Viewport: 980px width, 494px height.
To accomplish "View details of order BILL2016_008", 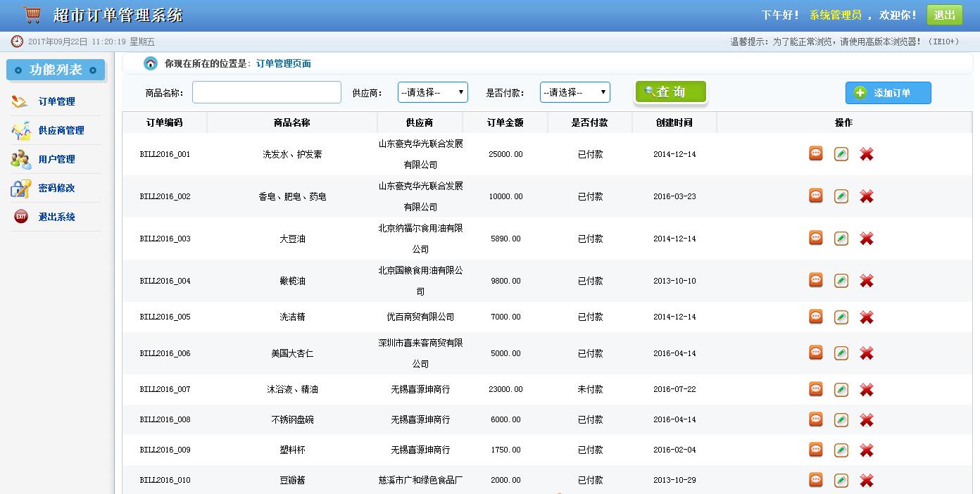I will [x=816, y=419].
